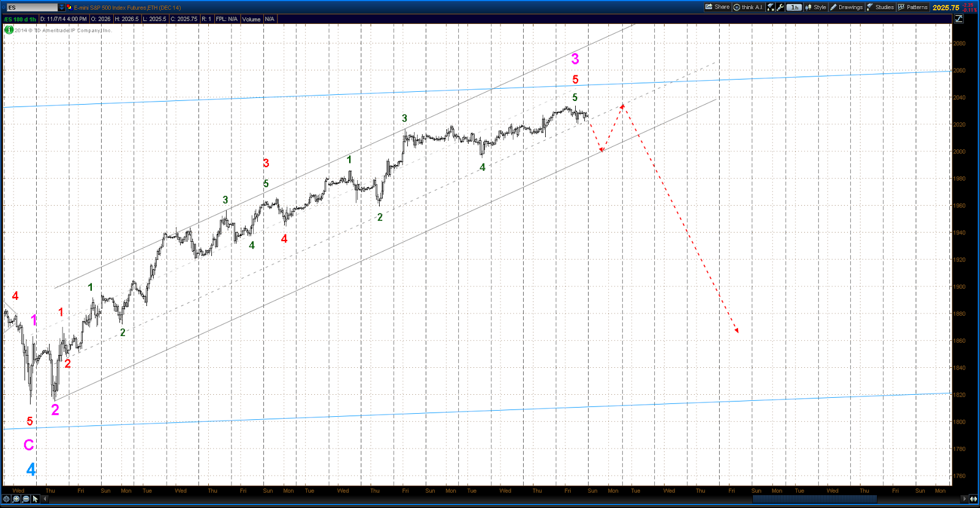
Task: Click the Share button
Action: point(717,7)
